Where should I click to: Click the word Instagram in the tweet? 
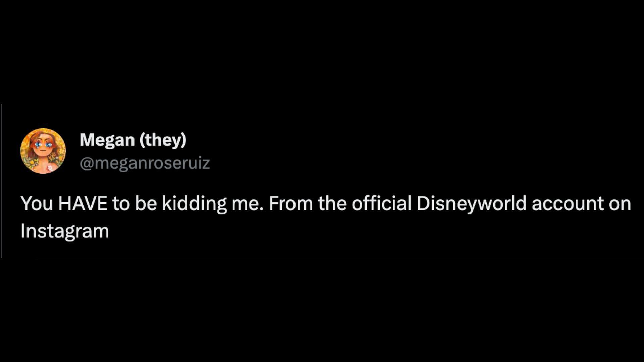[x=65, y=231]
